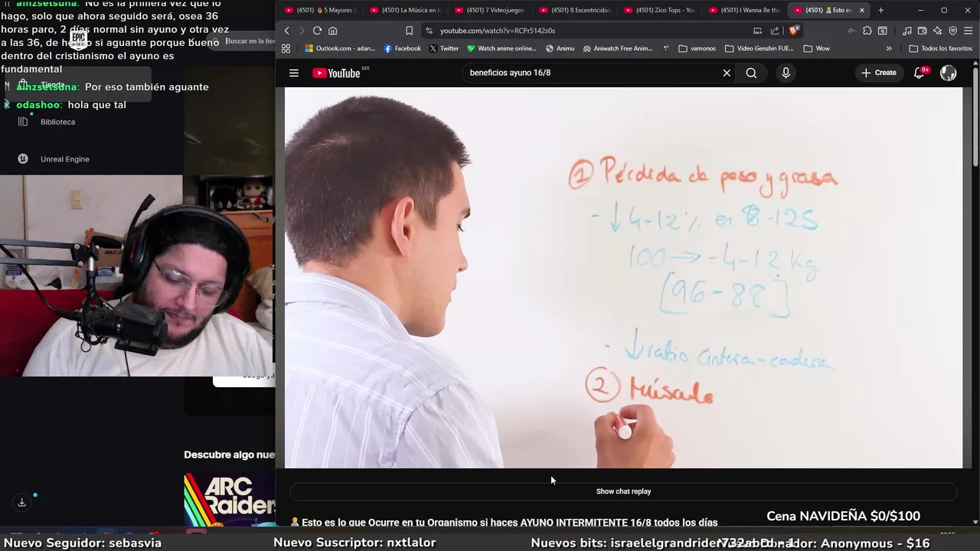Expand 'Video Genshin FUE' bookmark folder
Viewport: 980px width, 551px height.
click(x=759, y=48)
